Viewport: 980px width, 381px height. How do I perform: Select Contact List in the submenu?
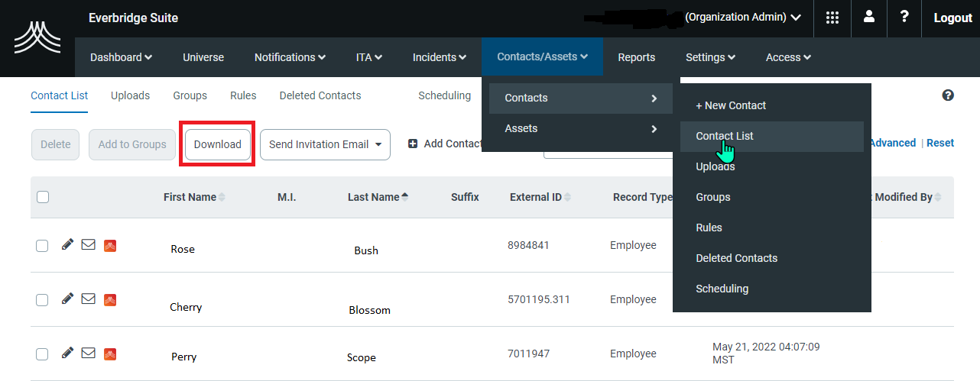coord(772,136)
